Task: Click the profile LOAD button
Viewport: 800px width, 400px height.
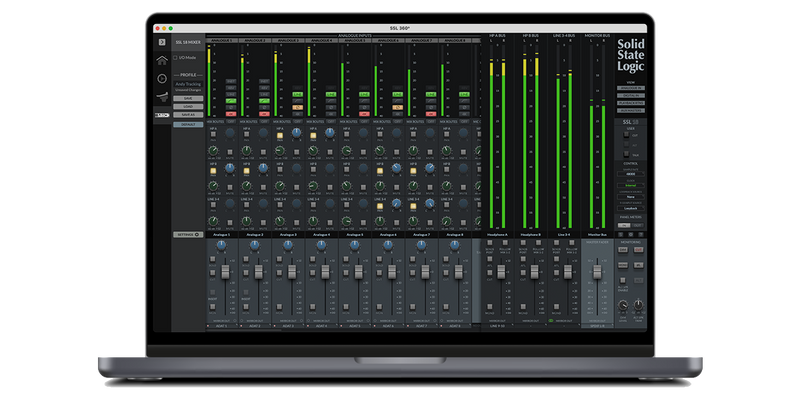Action: click(188, 107)
